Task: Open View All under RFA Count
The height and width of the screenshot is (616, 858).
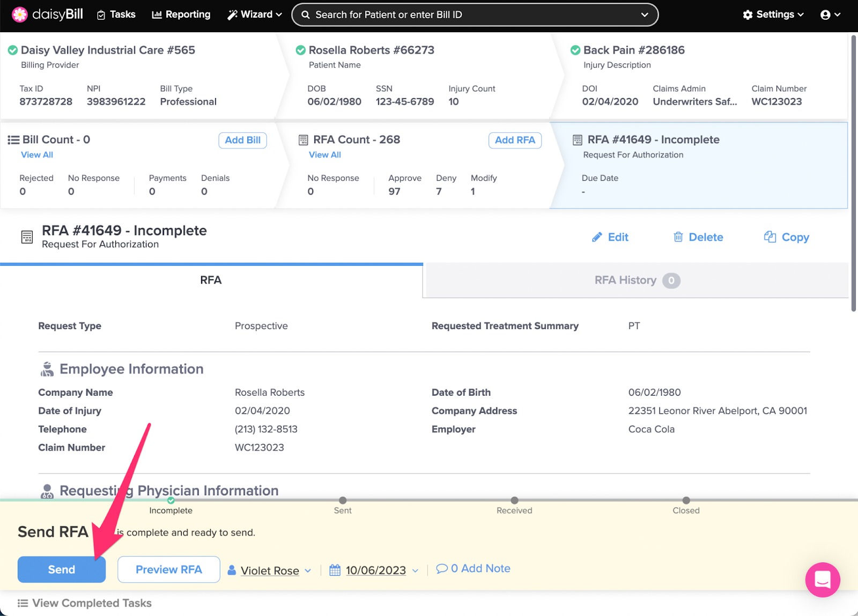Action: tap(325, 154)
